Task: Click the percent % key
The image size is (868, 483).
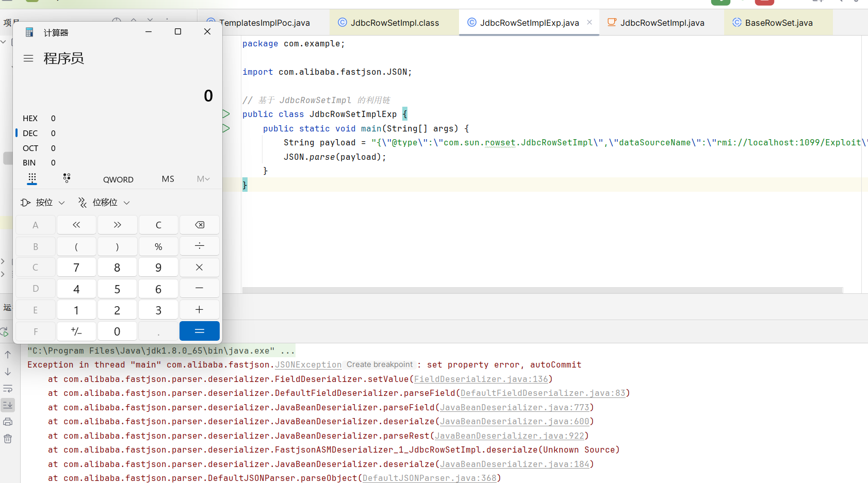Action: 158,246
